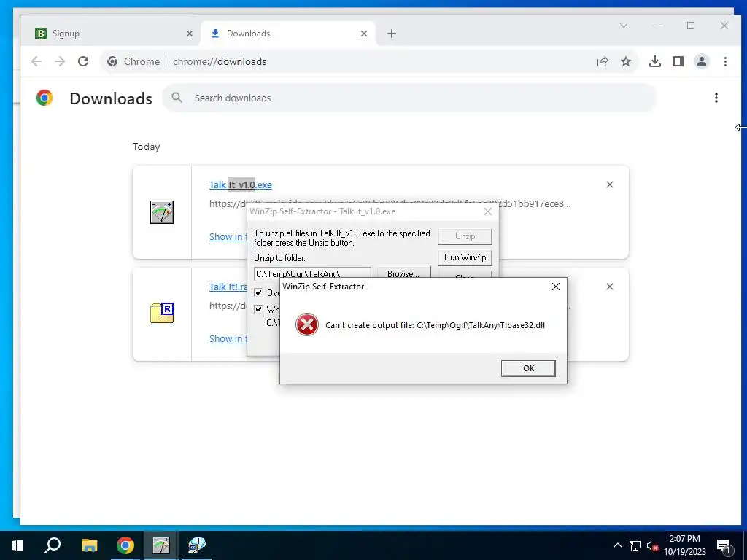Open the network status tray icon
This screenshot has height=560, width=747.
click(x=635, y=545)
